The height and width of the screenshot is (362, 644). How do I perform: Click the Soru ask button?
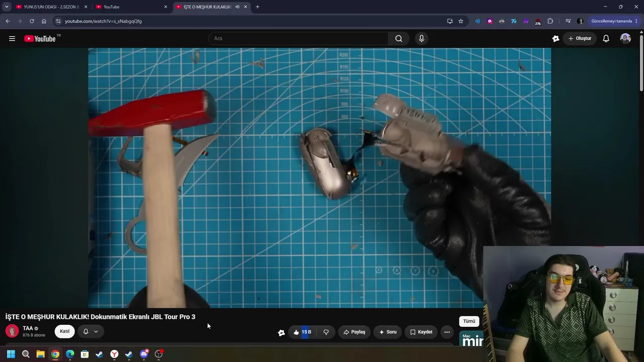[388, 332]
